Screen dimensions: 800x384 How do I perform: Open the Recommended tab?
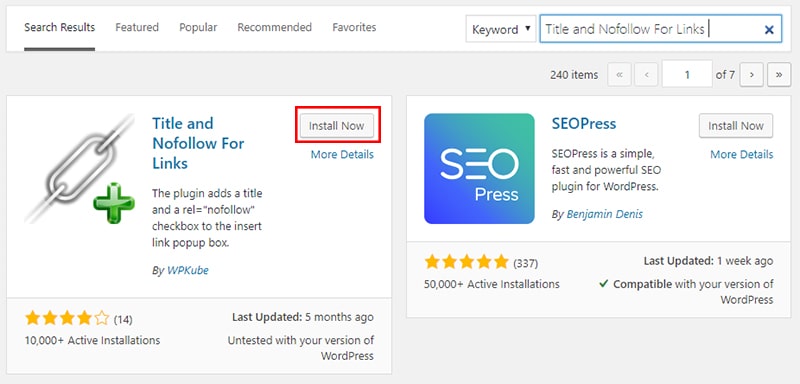pyautogui.click(x=274, y=28)
